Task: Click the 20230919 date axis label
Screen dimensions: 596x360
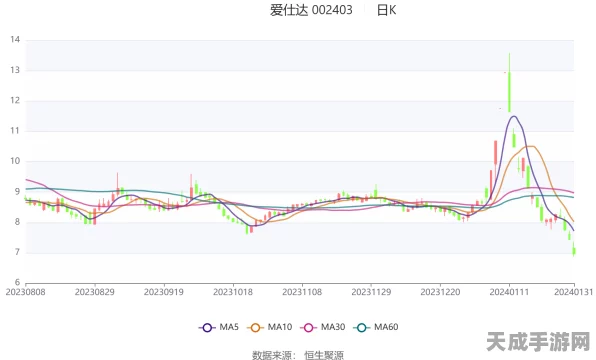Action: pyautogui.click(x=164, y=292)
